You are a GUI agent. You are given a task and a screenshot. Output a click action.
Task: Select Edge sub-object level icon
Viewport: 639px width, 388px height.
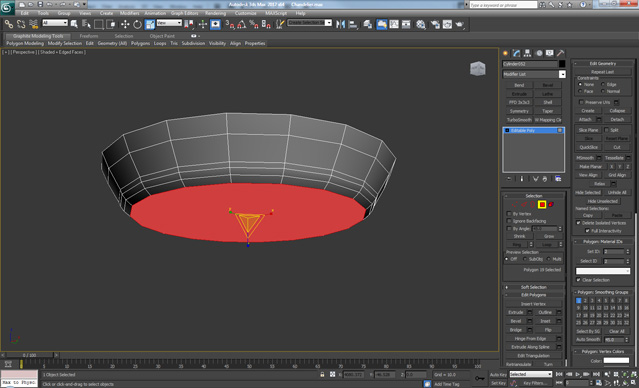524,205
